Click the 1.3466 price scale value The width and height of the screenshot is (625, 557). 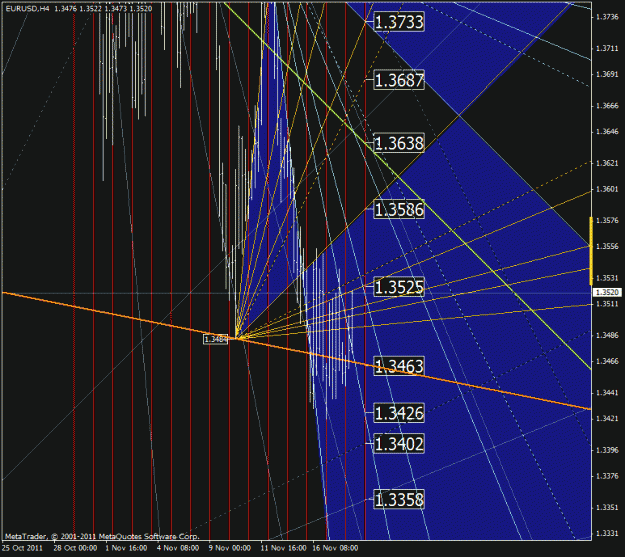click(607, 361)
